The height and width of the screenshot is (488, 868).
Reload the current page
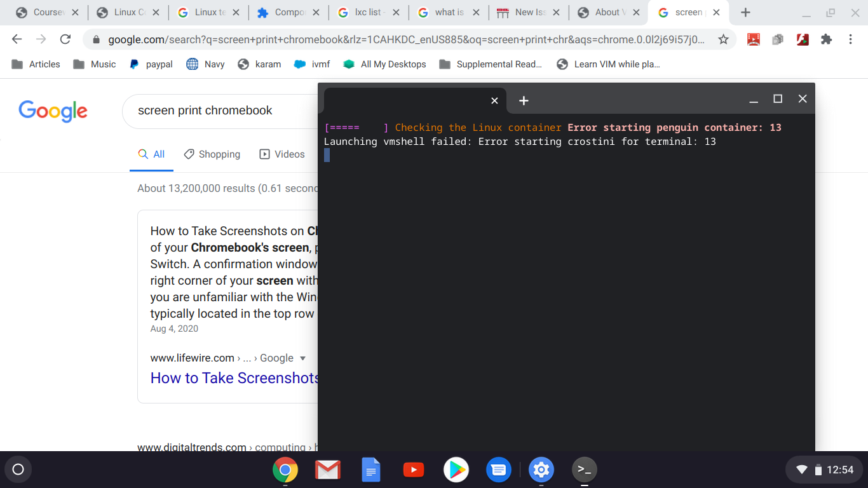(x=65, y=39)
